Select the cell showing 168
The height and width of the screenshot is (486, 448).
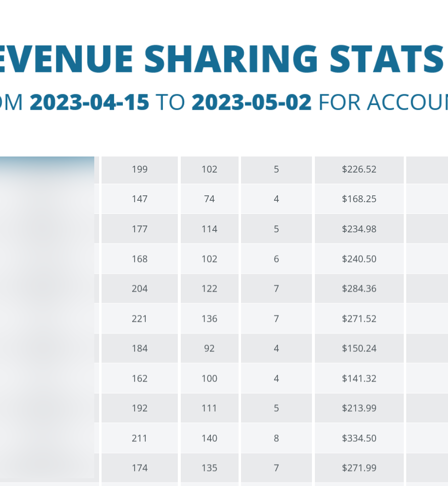click(140, 259)
